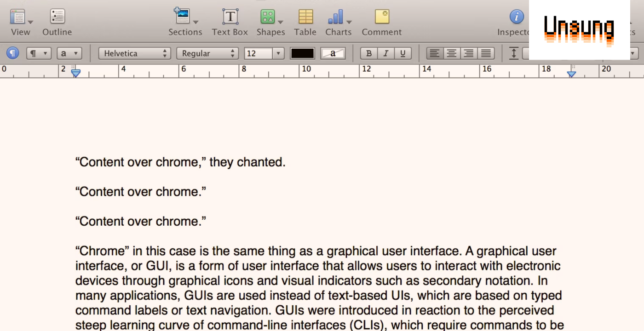The width and height of the screenshot is (644, 331).
Task: Switch to Outline mode
Action: click(57, 22)
